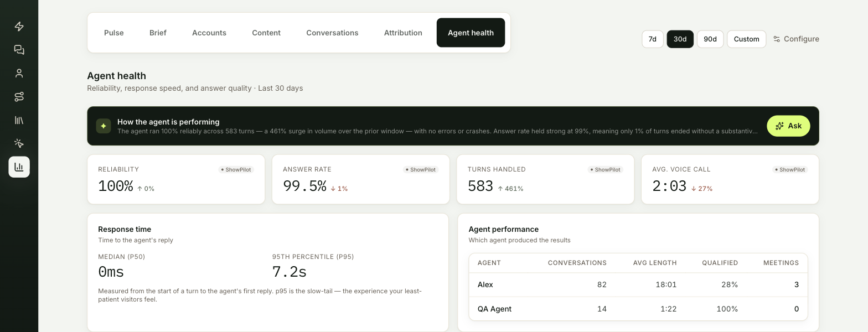Click Alex's 82 conversations cell
Image resolution: width=868 pixels, height=332 pixels.
tap(602, 284)
